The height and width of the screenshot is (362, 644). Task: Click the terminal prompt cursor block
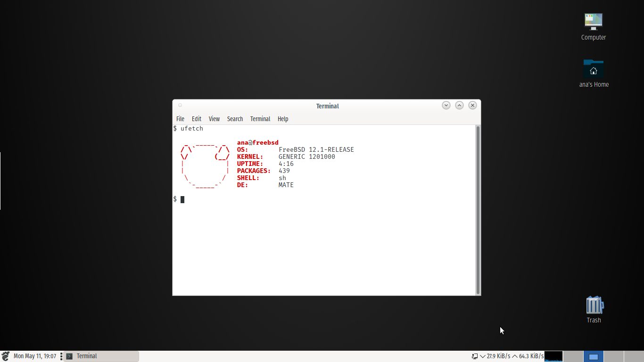(x=182, y=199)
